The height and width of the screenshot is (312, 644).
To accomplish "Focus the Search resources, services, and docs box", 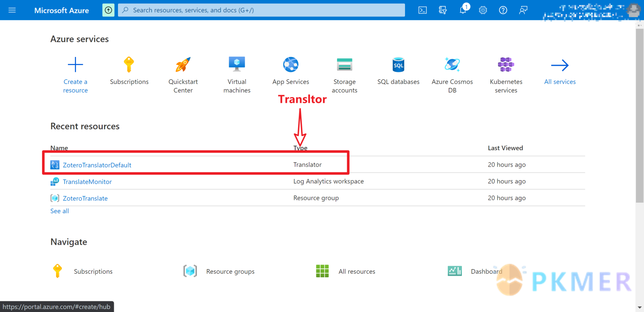I will coord(261,10).
